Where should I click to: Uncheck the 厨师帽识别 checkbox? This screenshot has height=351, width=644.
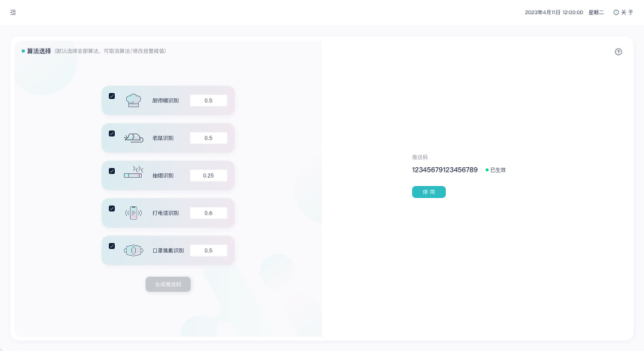pos(112,96)
